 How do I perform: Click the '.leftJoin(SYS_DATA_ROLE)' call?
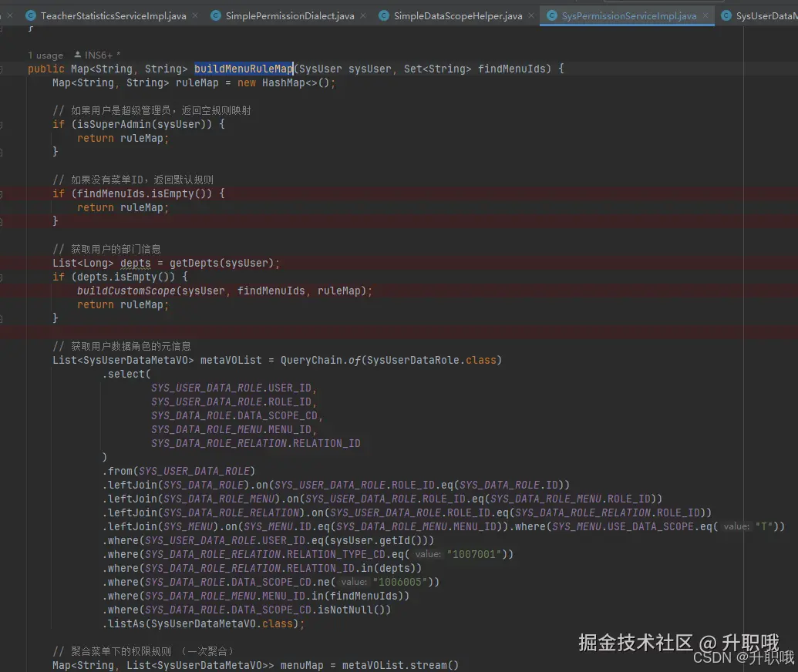point(176,485)
